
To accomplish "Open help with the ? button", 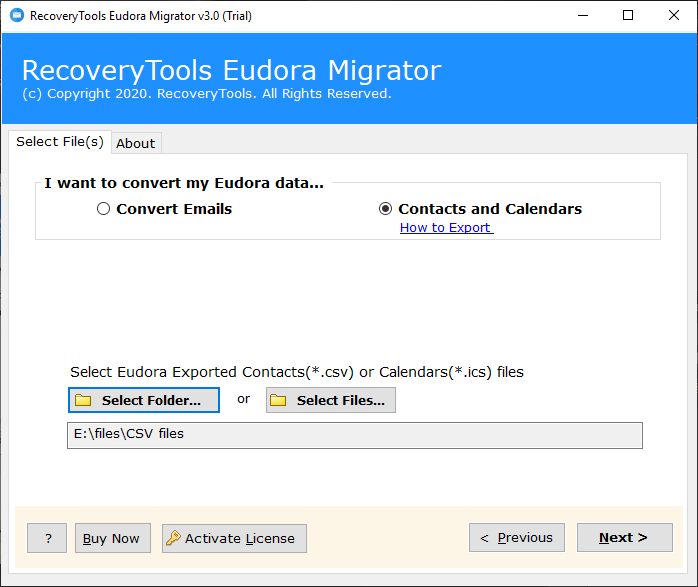I will [x=47, y=538].
